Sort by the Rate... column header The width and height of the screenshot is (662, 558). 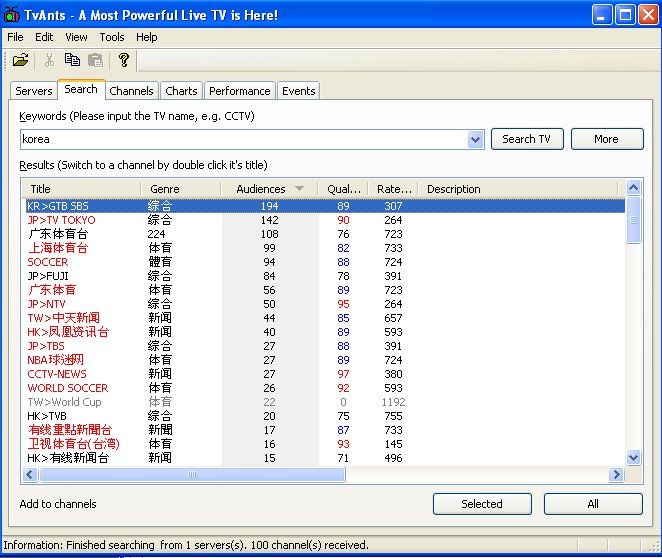pos(393,189)
